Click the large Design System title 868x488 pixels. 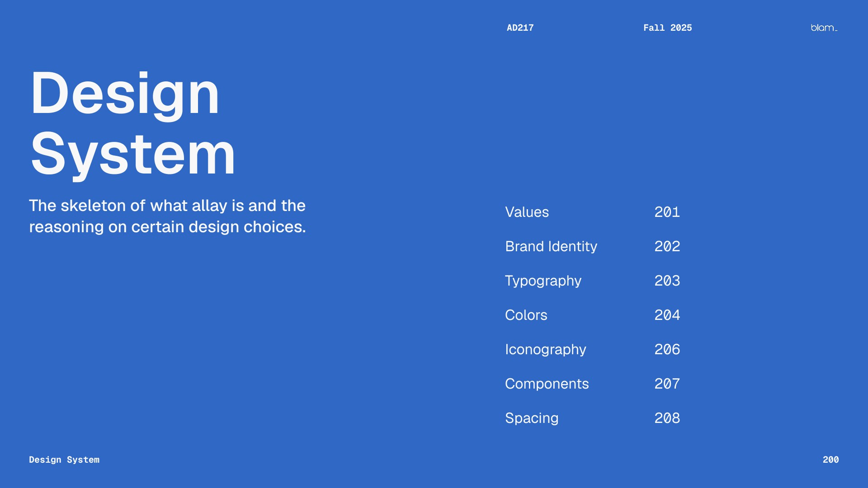click(x=132, y=123)
